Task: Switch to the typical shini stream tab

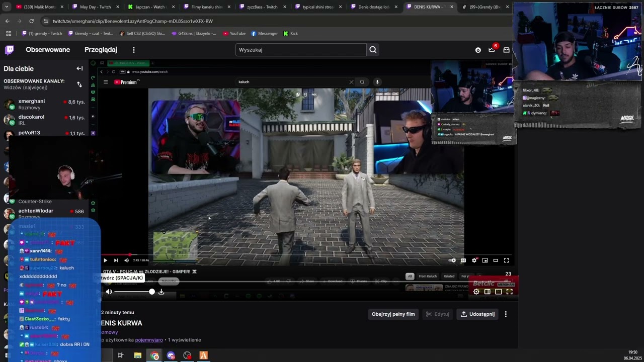Action: (318, 7)
